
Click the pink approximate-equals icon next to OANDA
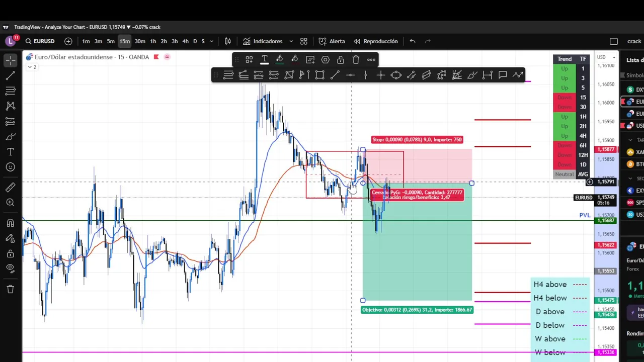click(167, 57)
